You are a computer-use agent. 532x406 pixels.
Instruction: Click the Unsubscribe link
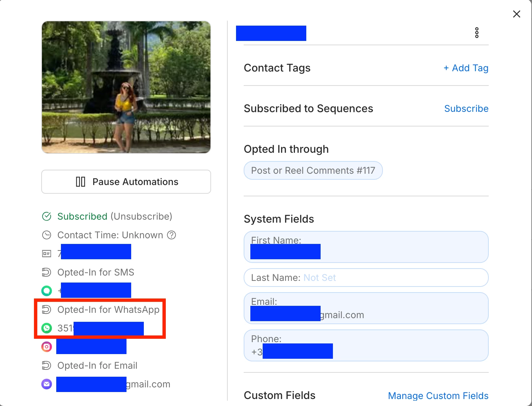click(x=141, y=216)
